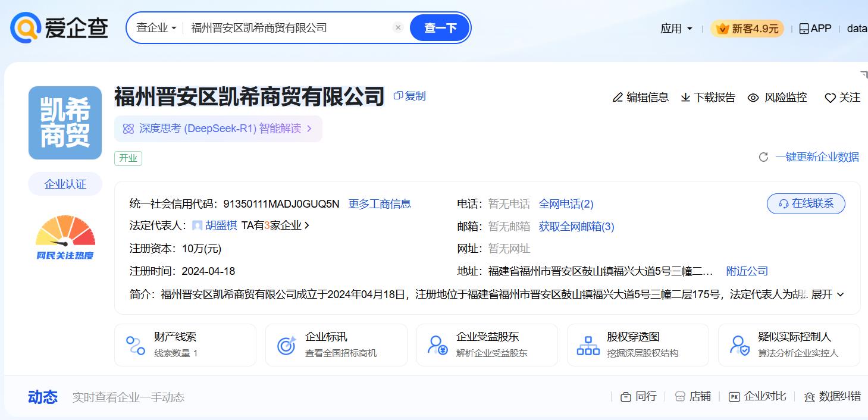Image resolution: width=868 pixels, height=420 pixels.
Task: Click 风险监控 eye icon
Action: (778, 98)
